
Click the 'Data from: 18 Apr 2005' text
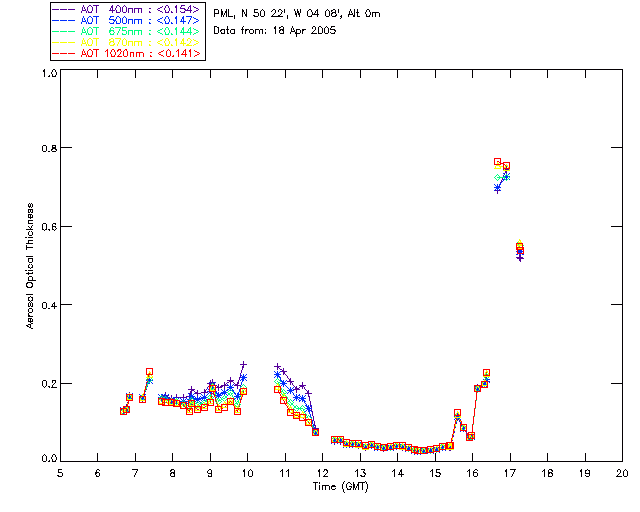pyautogui.click(x=275, y=31)
